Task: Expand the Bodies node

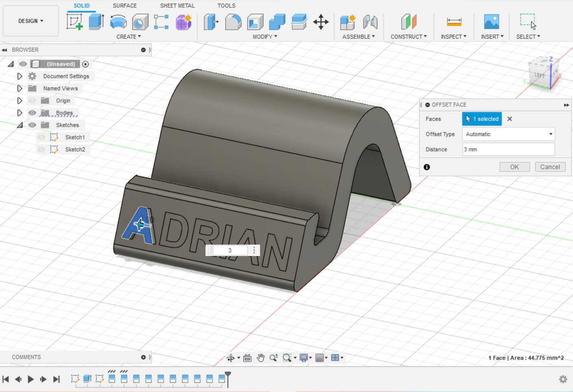Action: (20, 113)
